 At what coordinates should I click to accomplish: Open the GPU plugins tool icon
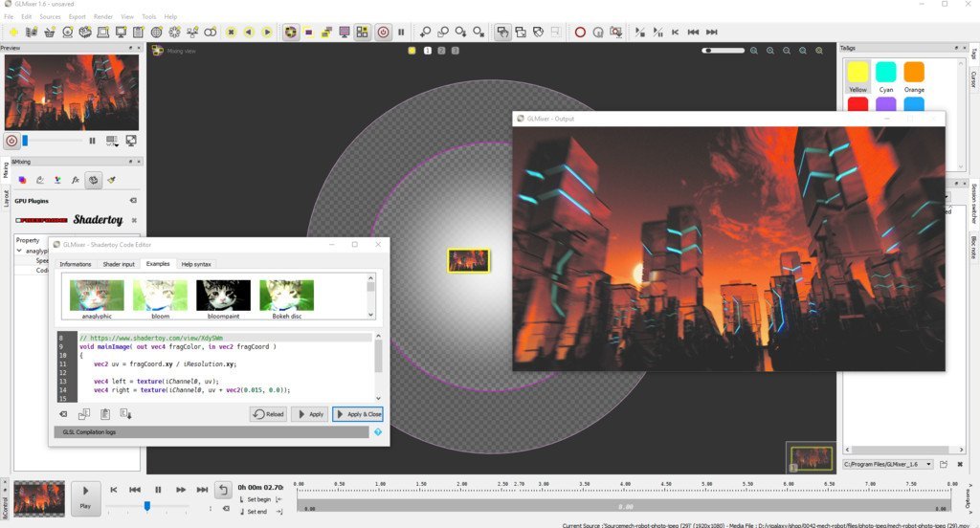pos(93,180)
